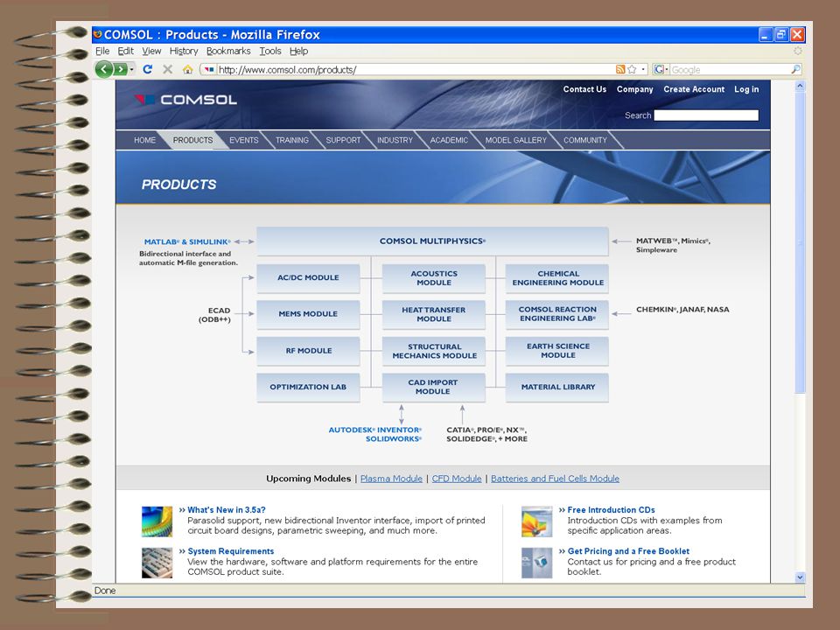Go forward with the Forward arrow button
Viewport: 840px width, 630px height.
click(x=121, y=69)
